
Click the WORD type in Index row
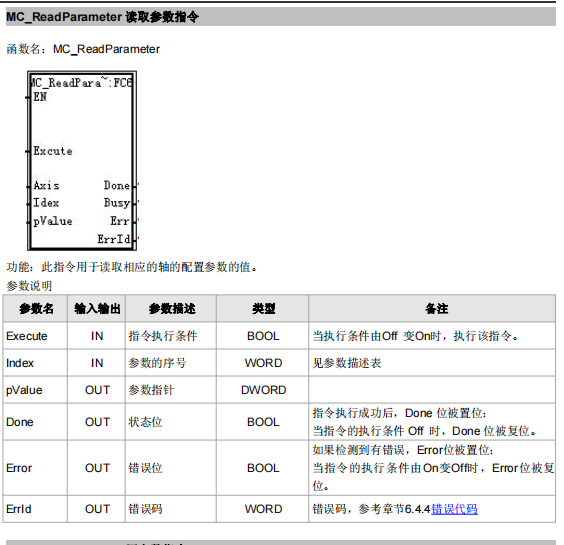point(263,363)
